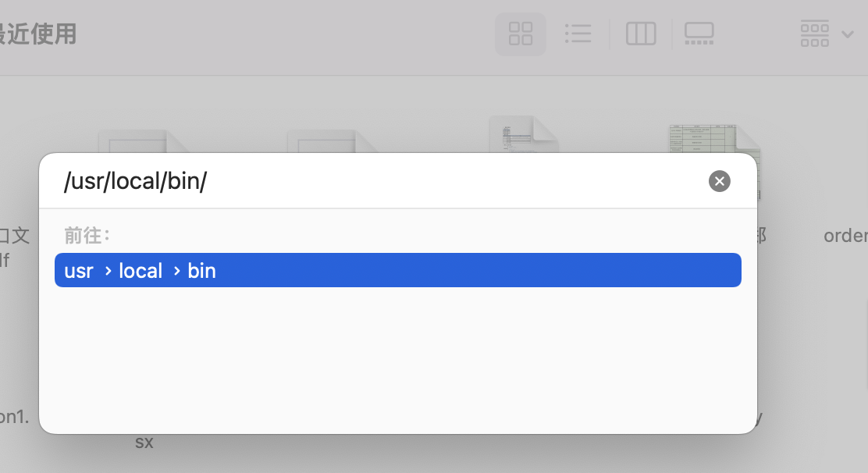Viewport: 868px width, 473px height.
Task: Select the file labeled "order"
Action: click(x=845, y=236)
